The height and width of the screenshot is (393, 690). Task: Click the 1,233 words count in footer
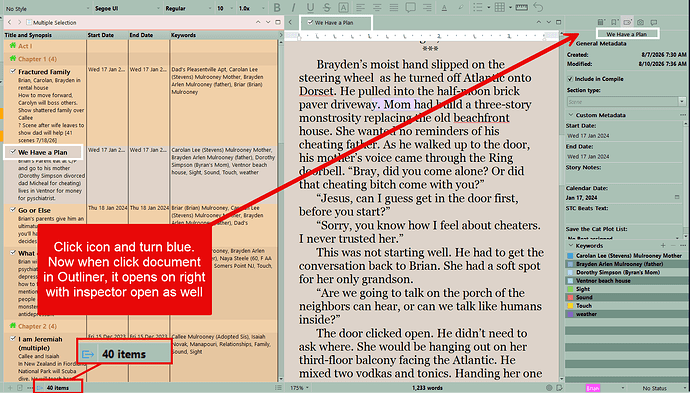[427, 388]
